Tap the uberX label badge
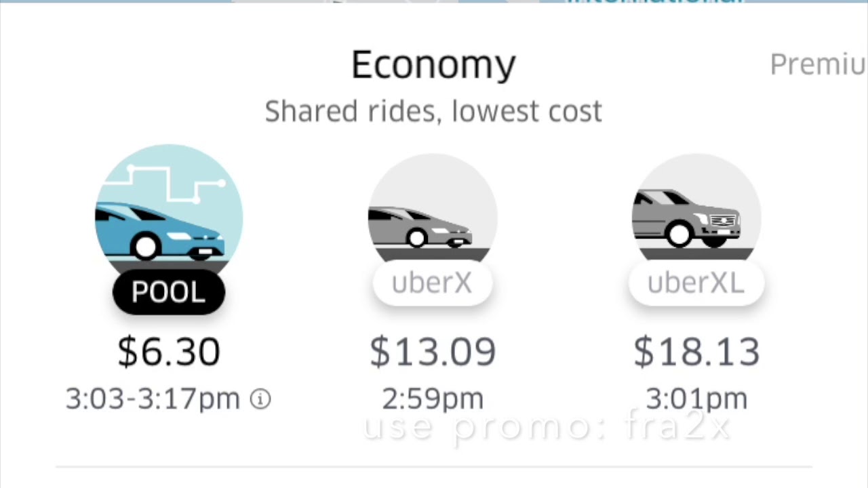Viewport: 868px width, 488px height. tap(432, 283)
